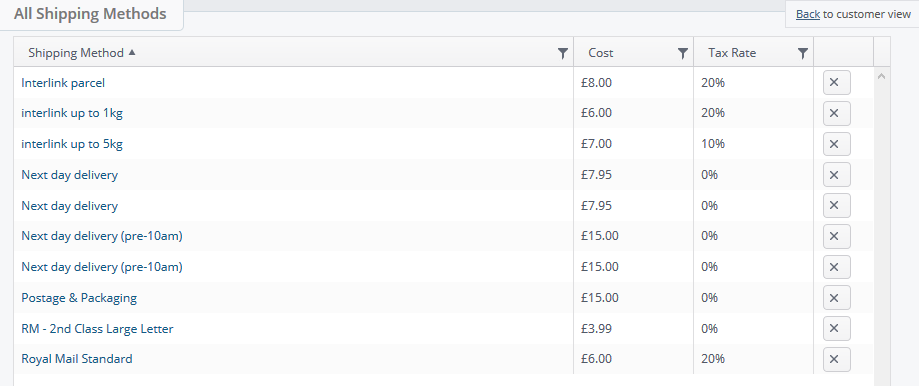Screen dimensions: 919x386
Task: Remove the Royal Mail Standard method
Action: tap(836, 359)
